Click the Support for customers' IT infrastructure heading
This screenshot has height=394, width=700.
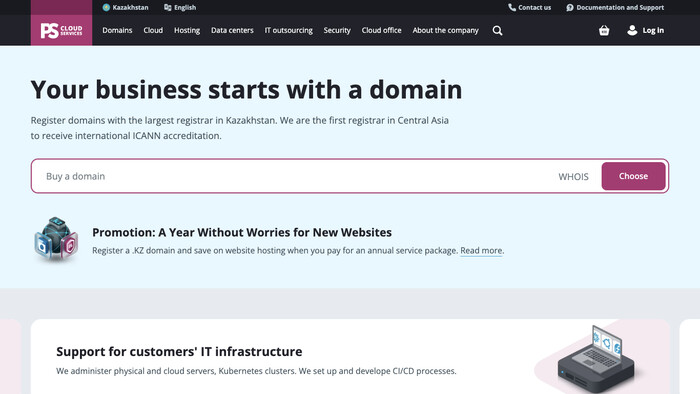coord(179,352)
